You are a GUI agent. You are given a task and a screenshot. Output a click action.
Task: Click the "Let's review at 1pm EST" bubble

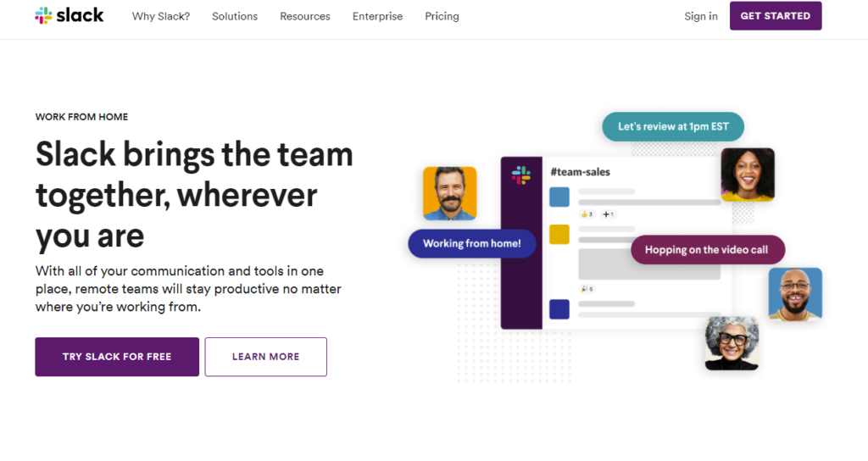(x=673, y=127)
